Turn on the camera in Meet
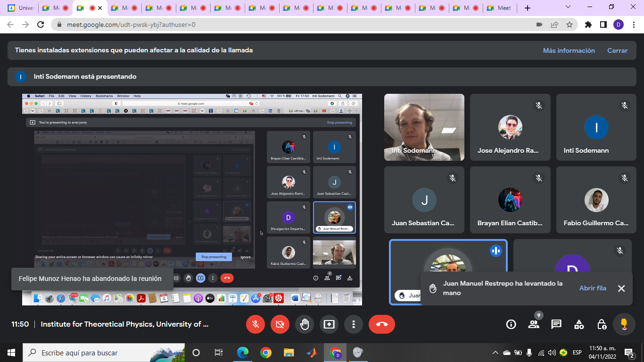Screen dimensions: 644x362 280,324
